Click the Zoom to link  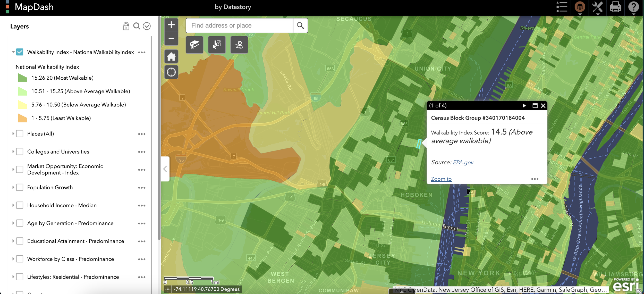(x=441, y=179)
